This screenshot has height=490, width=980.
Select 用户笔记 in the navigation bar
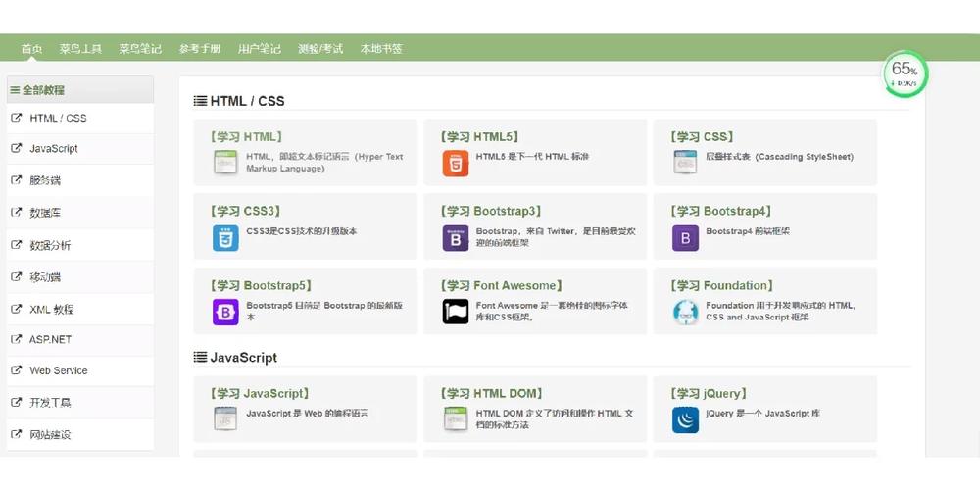point(260,48)
